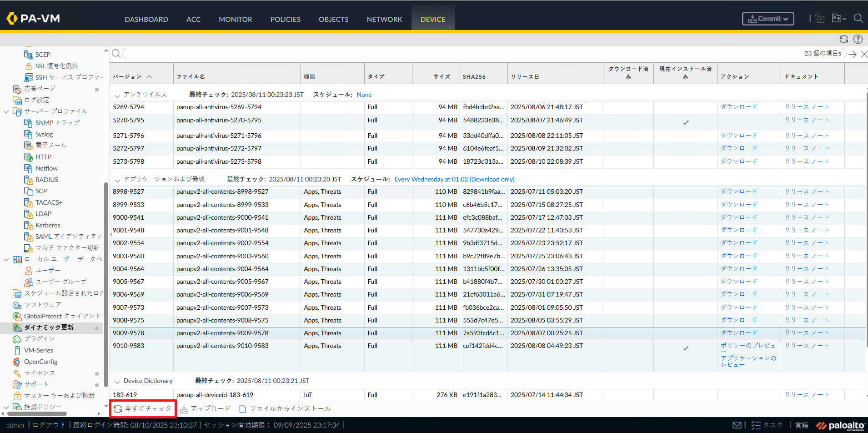Collapse the Device Dictionary group
Screen dimensions: 868x433
pyautogui.click(x=117, y=381)
